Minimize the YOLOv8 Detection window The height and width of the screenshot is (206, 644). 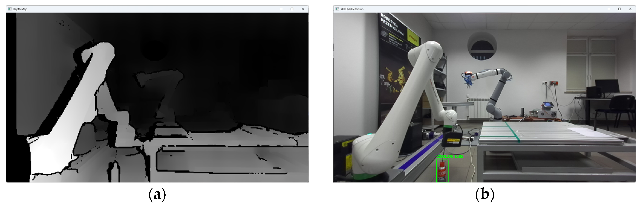tap(609, 9)
